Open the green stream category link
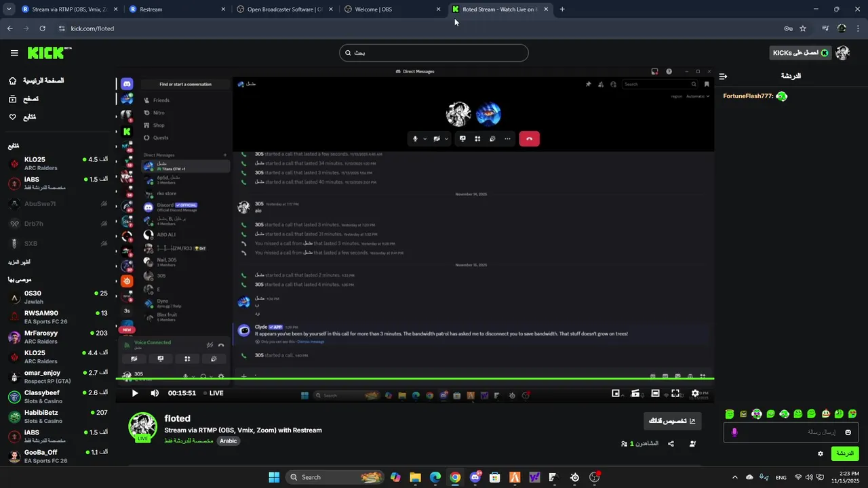 tap(189, 441)
